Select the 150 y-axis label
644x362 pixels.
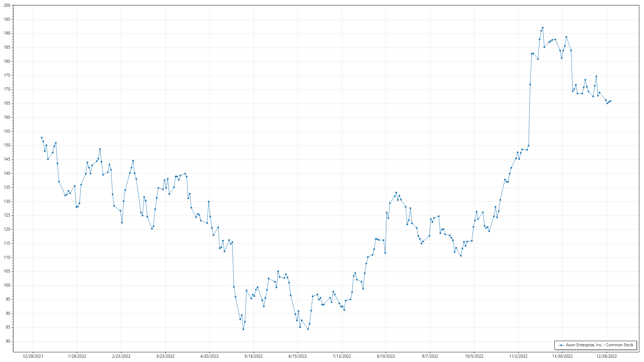(x=7, y=145)
